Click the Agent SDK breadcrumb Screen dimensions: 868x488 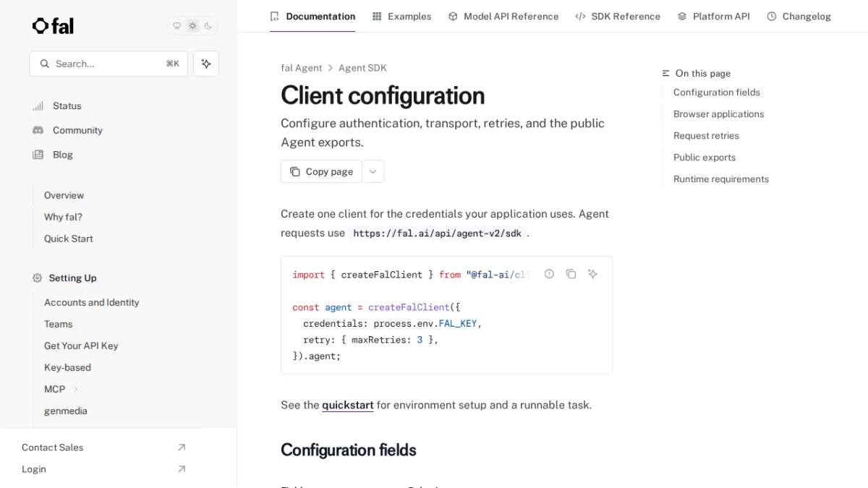(362, 68)
